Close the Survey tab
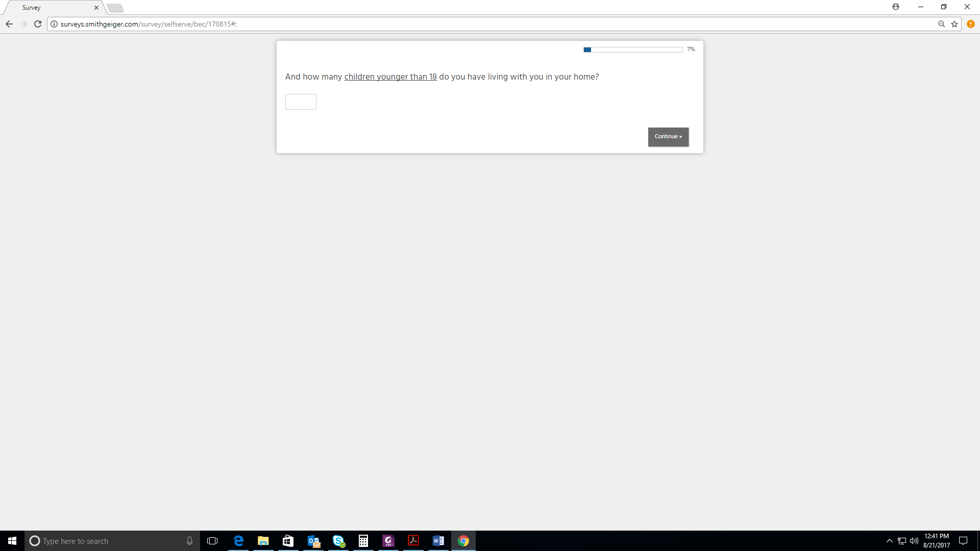The image size is (980, 551). tap(96, 8)
